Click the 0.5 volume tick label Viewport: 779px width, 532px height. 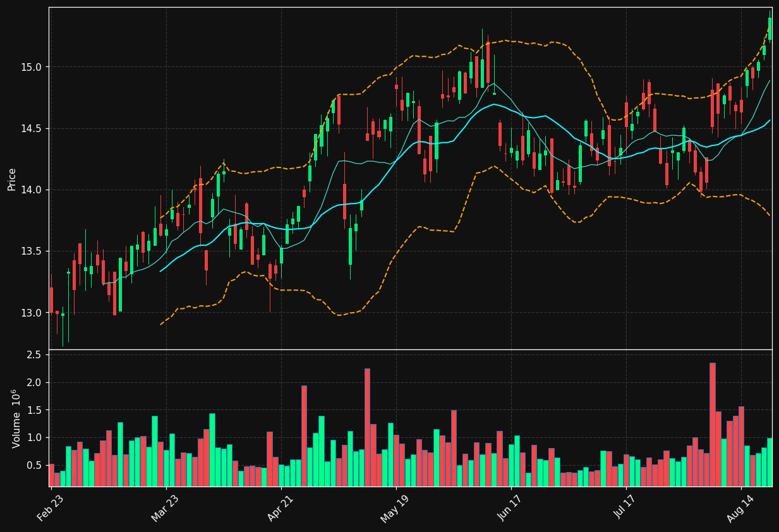(35, 465)
